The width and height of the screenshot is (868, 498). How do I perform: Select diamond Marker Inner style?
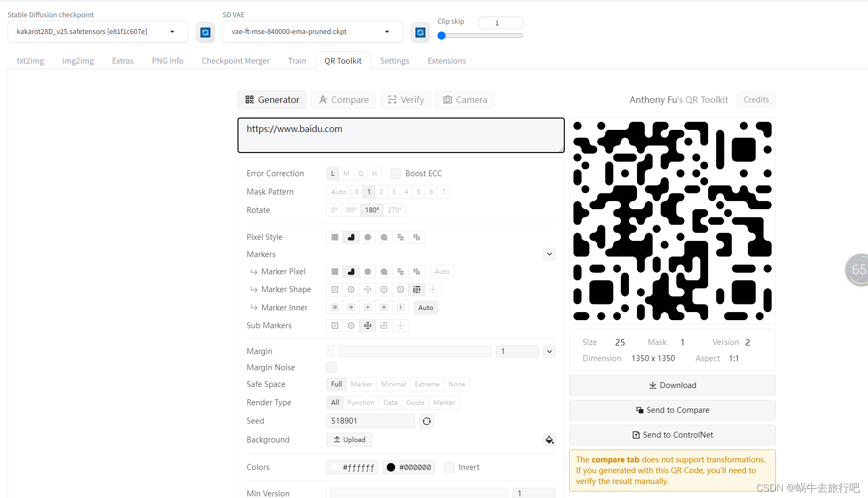click(384, 307)
